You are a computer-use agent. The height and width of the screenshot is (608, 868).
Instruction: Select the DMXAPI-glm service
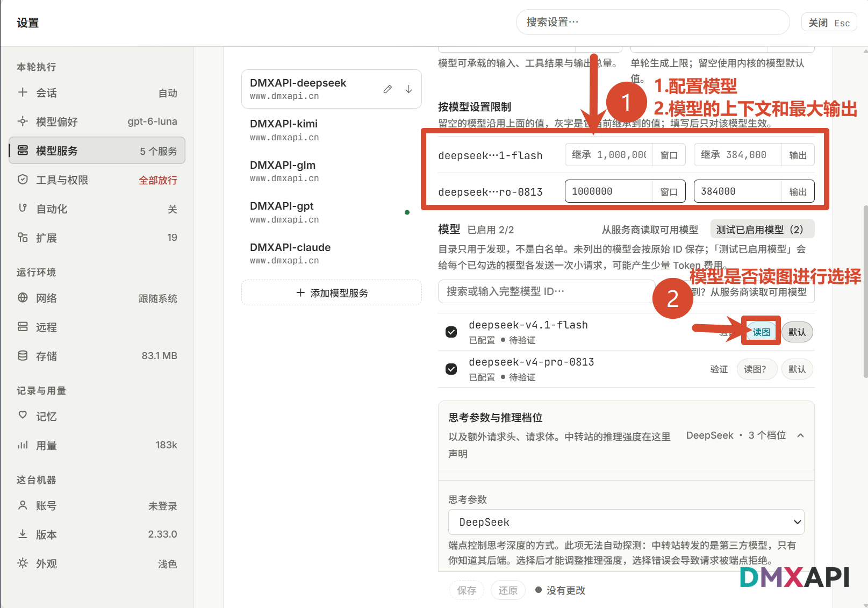click(x=332, y=171)
